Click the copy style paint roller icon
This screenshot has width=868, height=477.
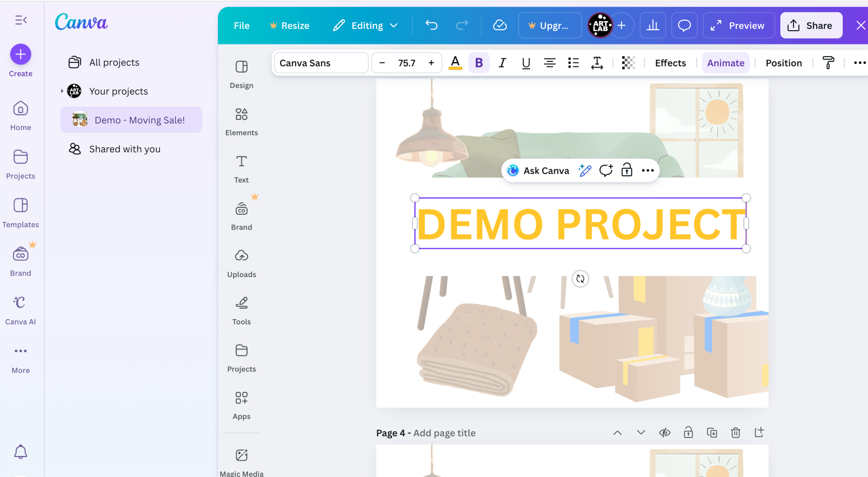click(x=828, y=63)
